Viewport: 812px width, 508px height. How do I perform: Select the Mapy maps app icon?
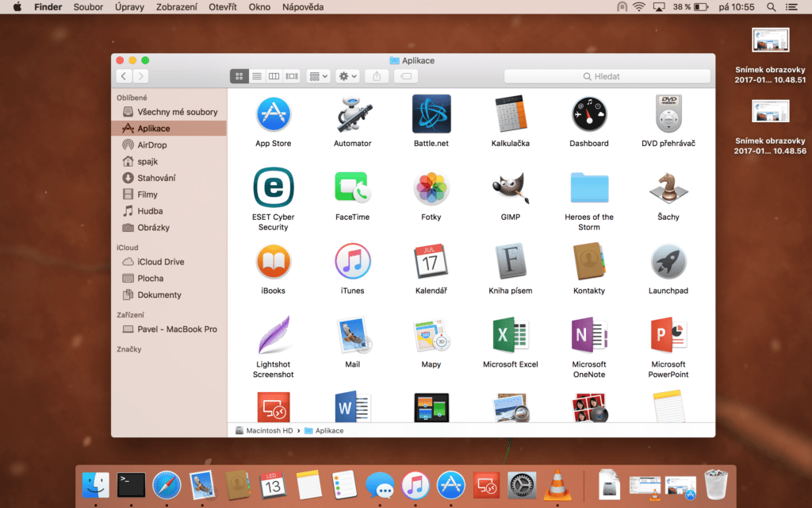pos(431,336)
